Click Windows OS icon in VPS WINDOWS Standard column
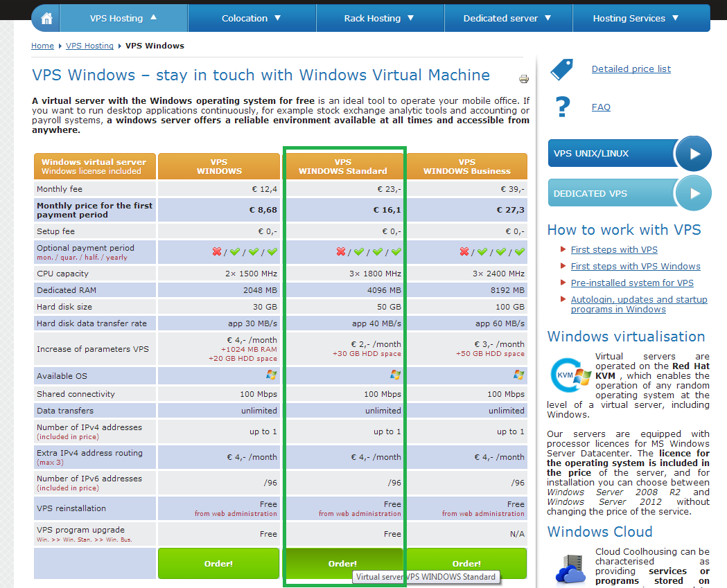The image size is (727, 588). pos(395,375)
